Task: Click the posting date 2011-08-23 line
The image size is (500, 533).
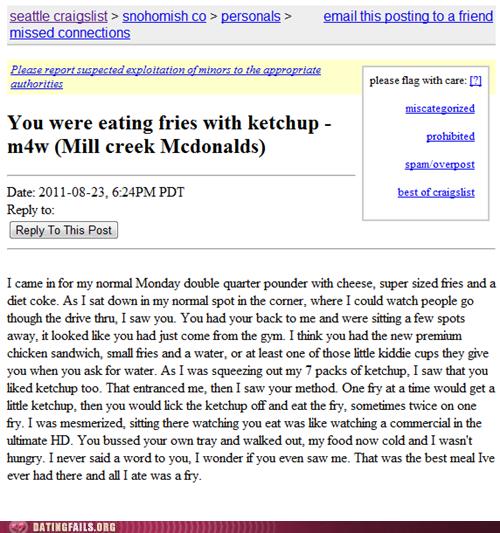Action: (x=96, y=192)
